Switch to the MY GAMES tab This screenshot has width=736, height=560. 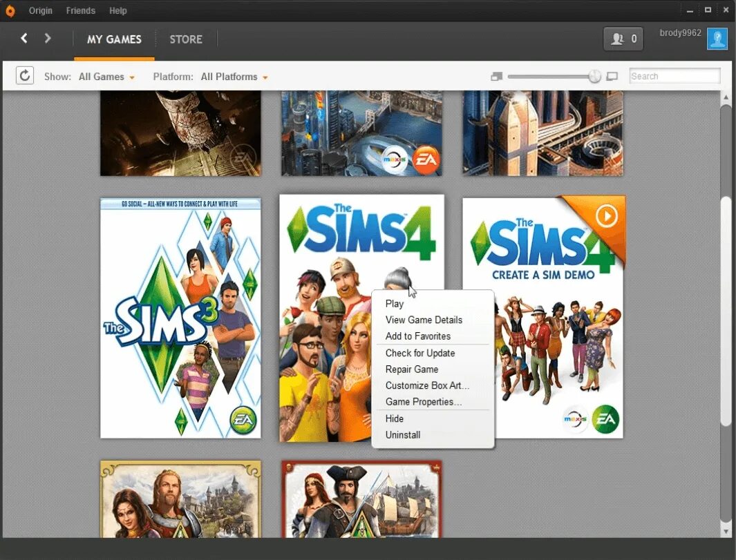point(114,39)
